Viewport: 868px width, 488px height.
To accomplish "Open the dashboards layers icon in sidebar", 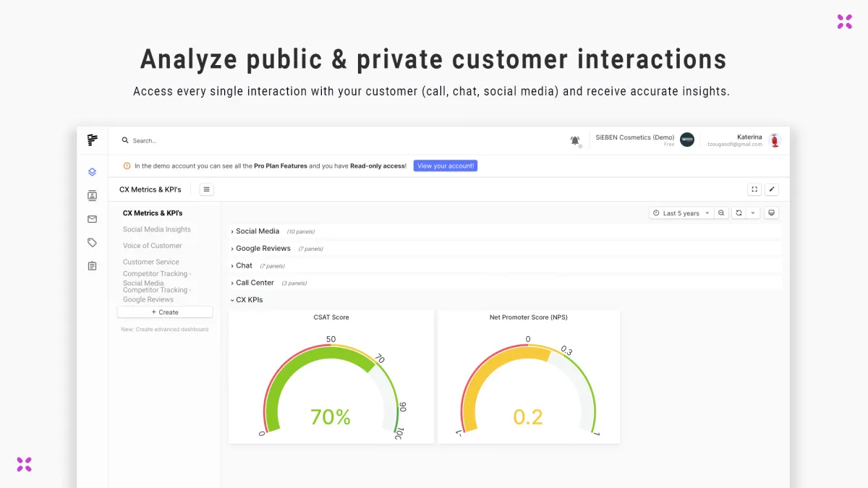I will coord(92,172).
